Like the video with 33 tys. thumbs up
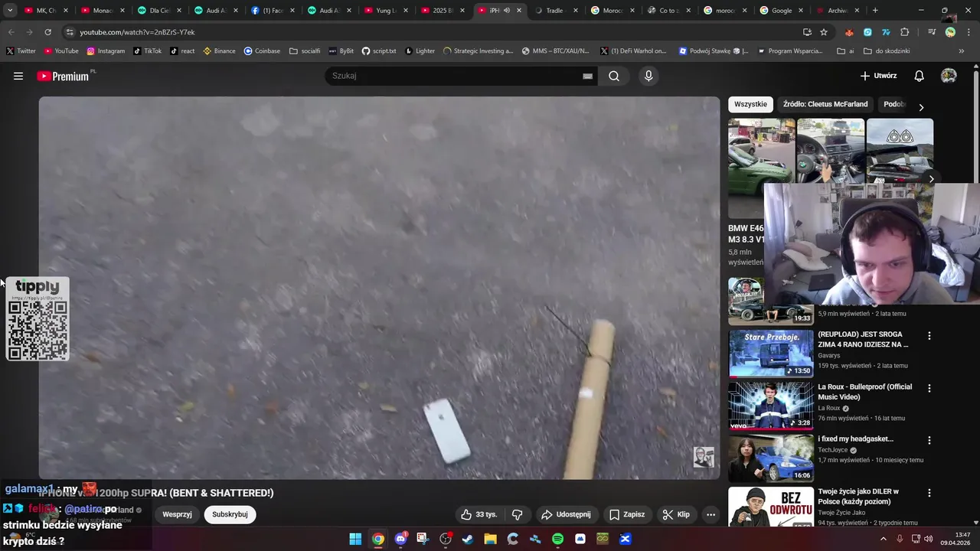This screenshot has height=551, width=980. 479,514
